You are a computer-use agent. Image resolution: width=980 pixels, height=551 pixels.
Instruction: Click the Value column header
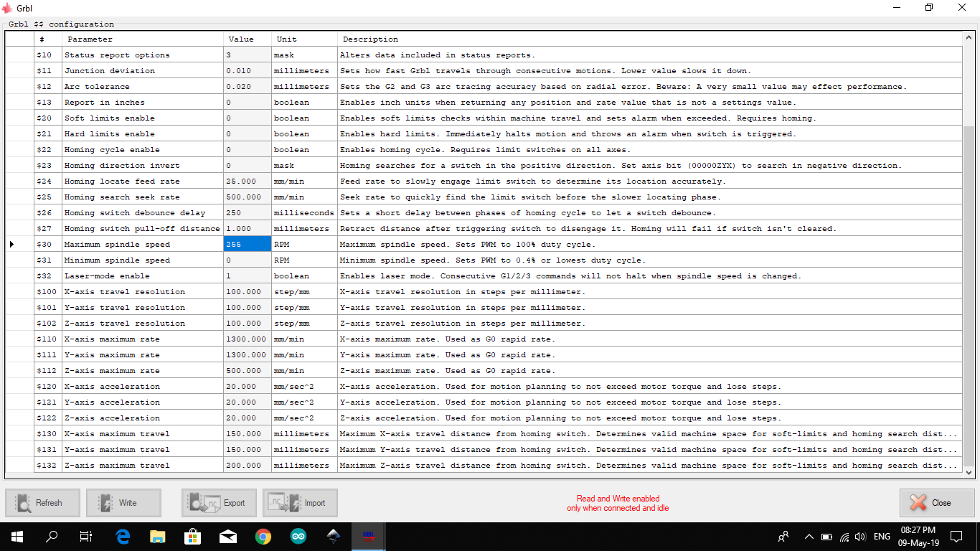(247, 39)
